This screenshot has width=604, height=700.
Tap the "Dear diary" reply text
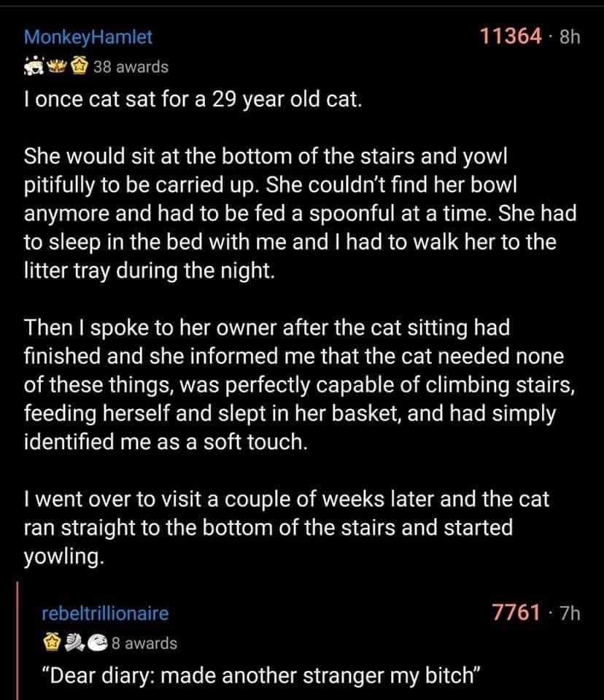click(x=262, y=674)
